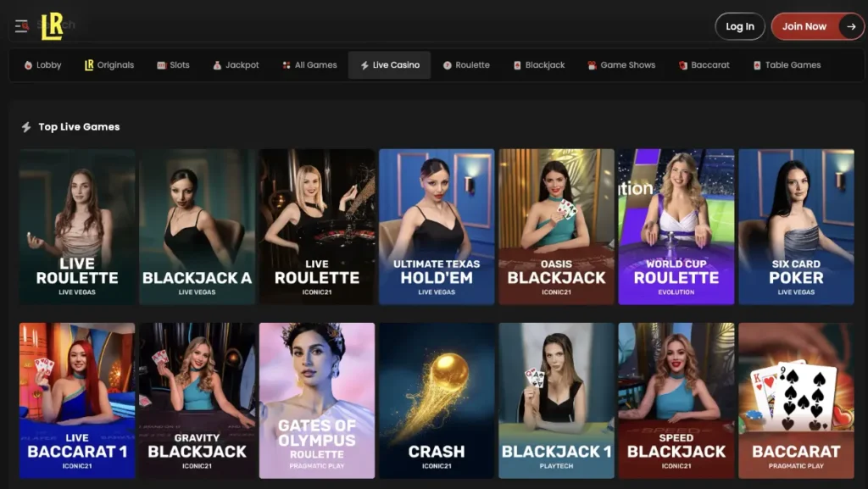The width and height of the screenshot is (868, 489).
Task: Click the Join Now button
Action: 817,26
